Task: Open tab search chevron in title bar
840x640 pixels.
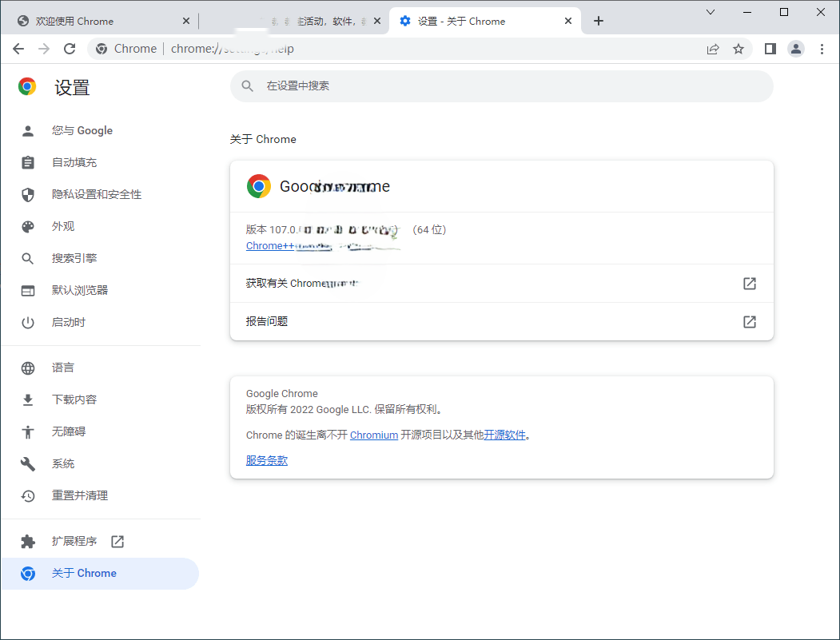Action: coord(711,12)
